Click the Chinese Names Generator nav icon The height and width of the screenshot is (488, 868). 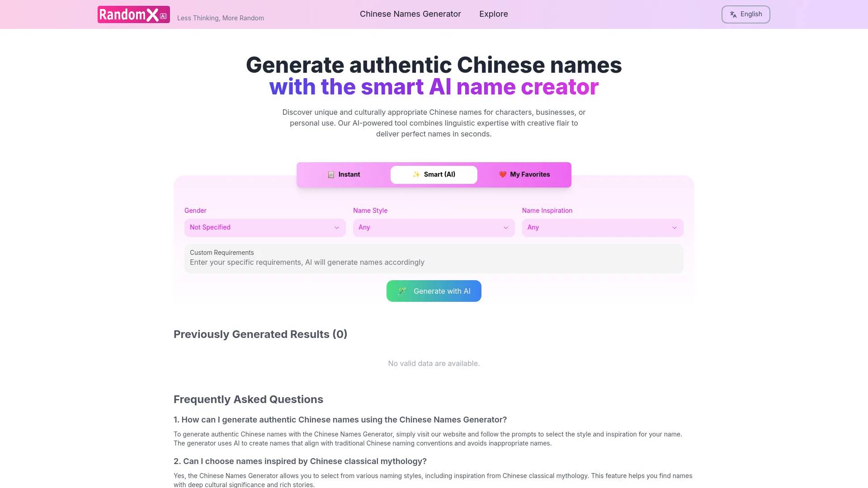(410, 14)
